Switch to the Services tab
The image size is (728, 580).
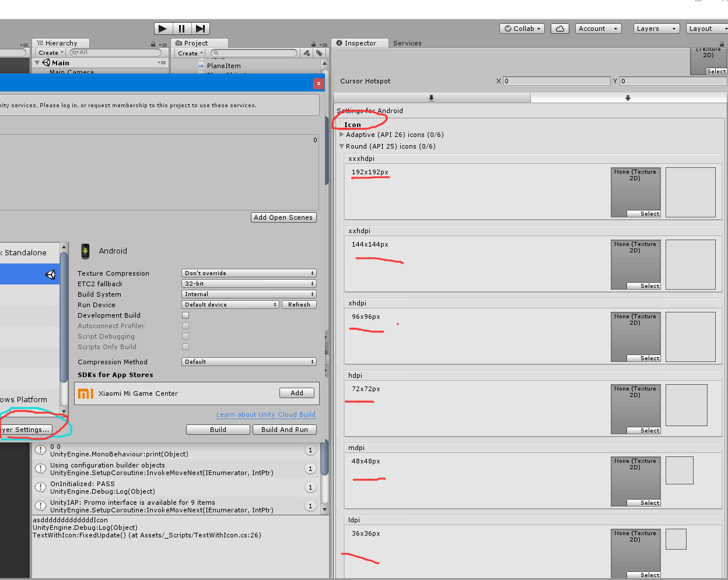click(x=407, y=43)
